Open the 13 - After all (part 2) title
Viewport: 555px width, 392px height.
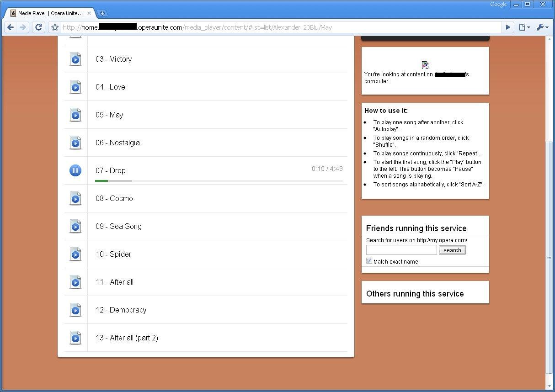[127, 338]
